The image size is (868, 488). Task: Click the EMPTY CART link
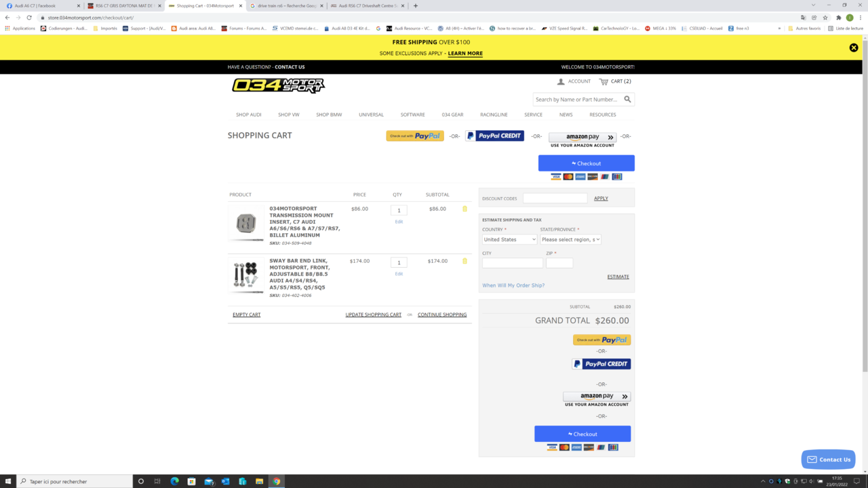click(x=246, y=314)
